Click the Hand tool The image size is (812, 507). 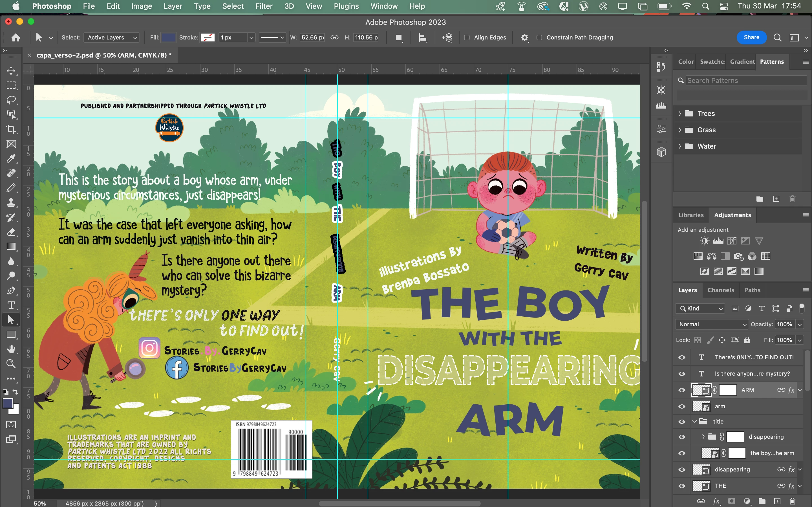(11, 349)
